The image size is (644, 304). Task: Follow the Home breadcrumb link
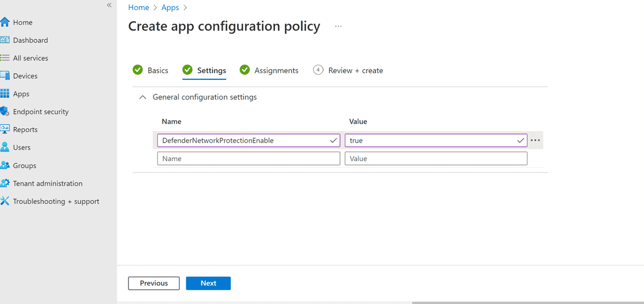pos(138,7)
